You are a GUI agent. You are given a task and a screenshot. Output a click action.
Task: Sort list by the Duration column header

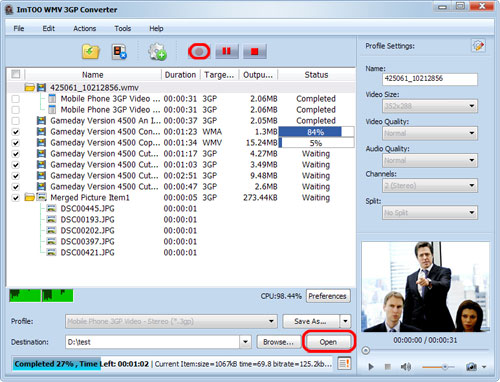180,75
